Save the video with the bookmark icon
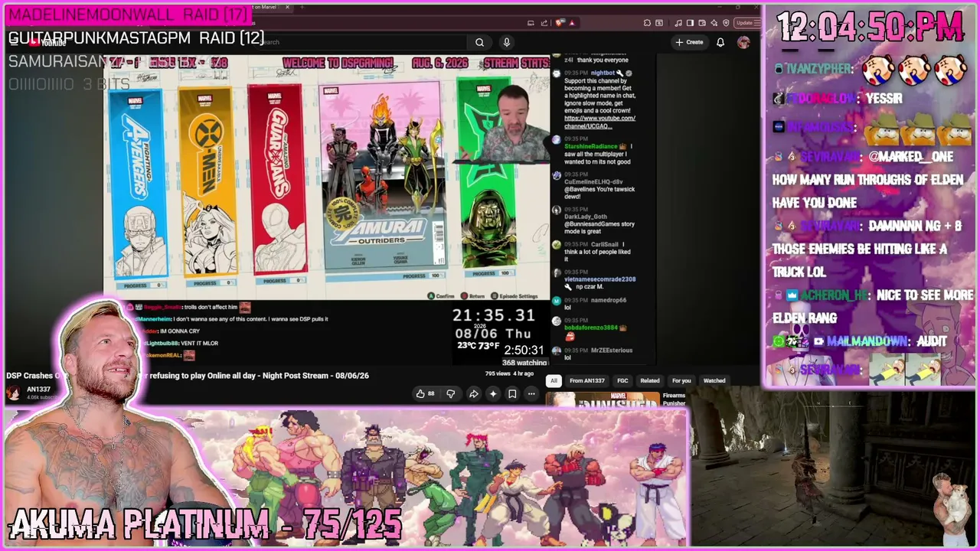This screenshot has height=551, width=980. pos(512,394)
